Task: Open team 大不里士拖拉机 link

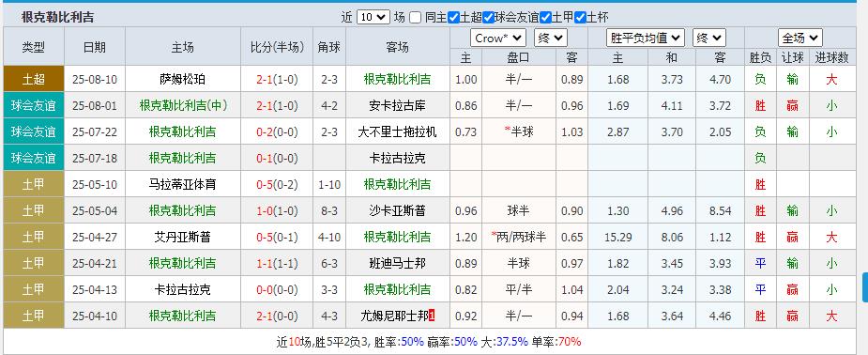Action: [x=398, y=131]
